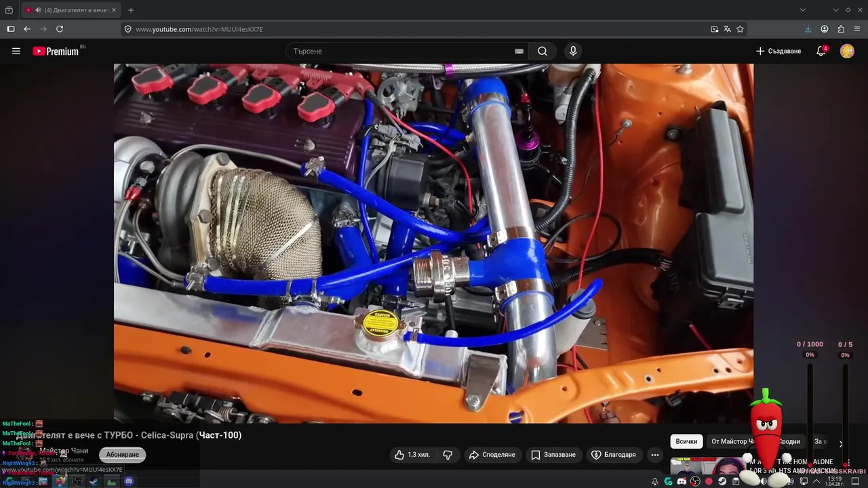The height and width of the screenshot is (488, 868).
Task: Save the video with Запазване
Action: tap(553, 455)
